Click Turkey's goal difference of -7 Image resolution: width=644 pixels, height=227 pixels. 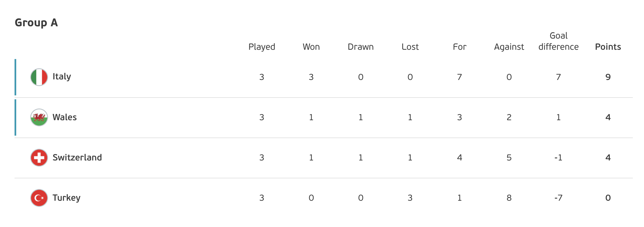pos(558,198)
